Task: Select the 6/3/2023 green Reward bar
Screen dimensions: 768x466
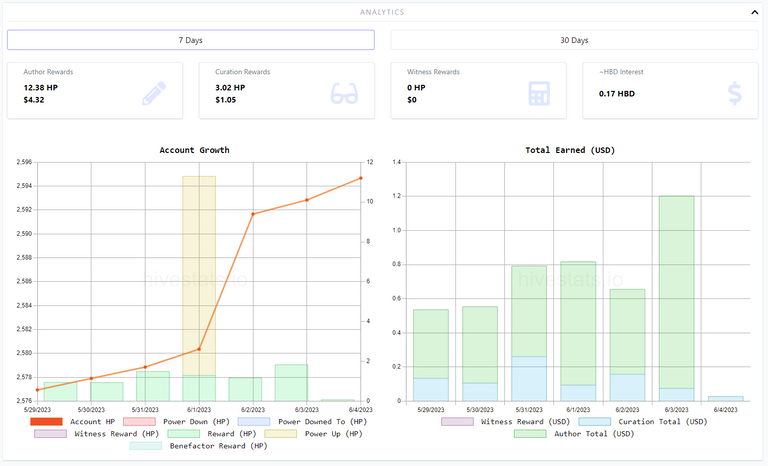Action: pyautogui.click(x=291, y=383)
